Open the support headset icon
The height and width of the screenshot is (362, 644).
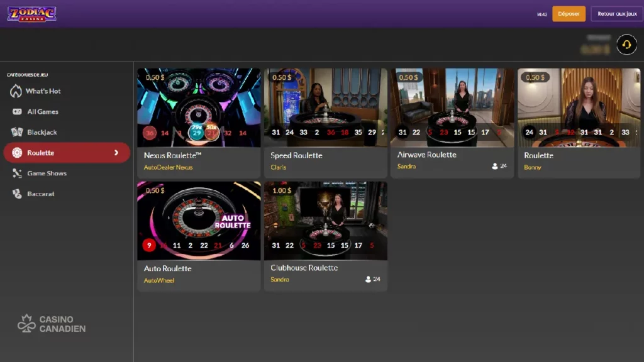(x=626, y=45)
